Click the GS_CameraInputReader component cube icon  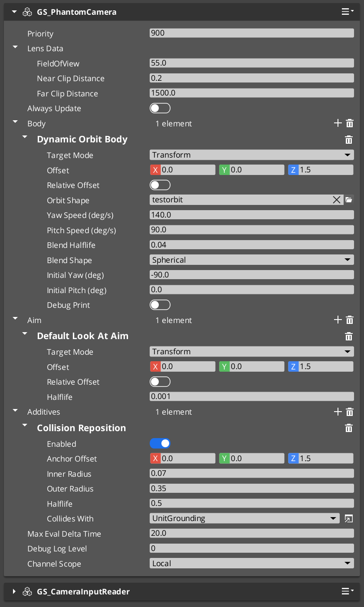pos(27,591)
